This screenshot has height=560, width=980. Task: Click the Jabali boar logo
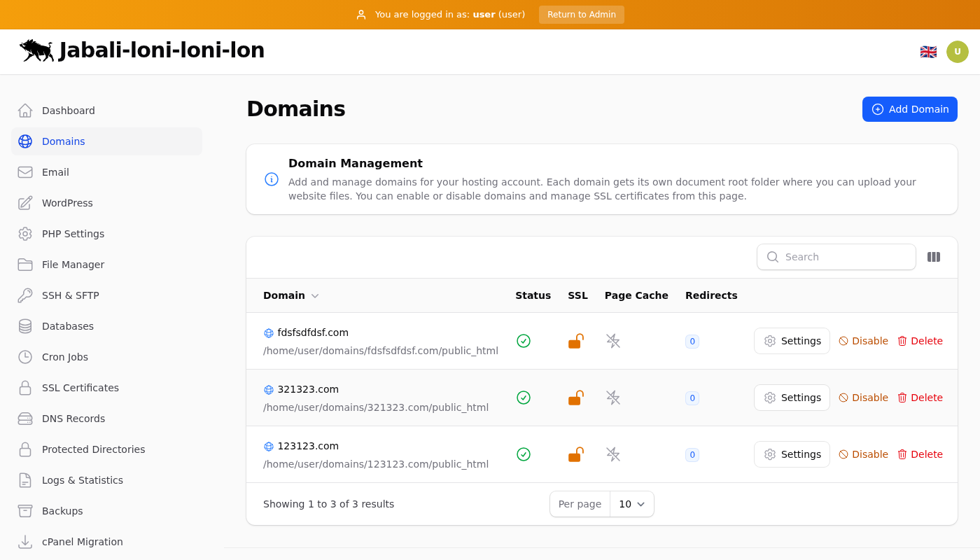coord(36,50)
